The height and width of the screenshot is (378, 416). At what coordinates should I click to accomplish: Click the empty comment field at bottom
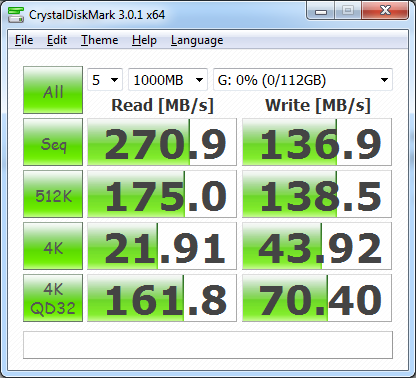pyautogui.click(x=208, y=345)
